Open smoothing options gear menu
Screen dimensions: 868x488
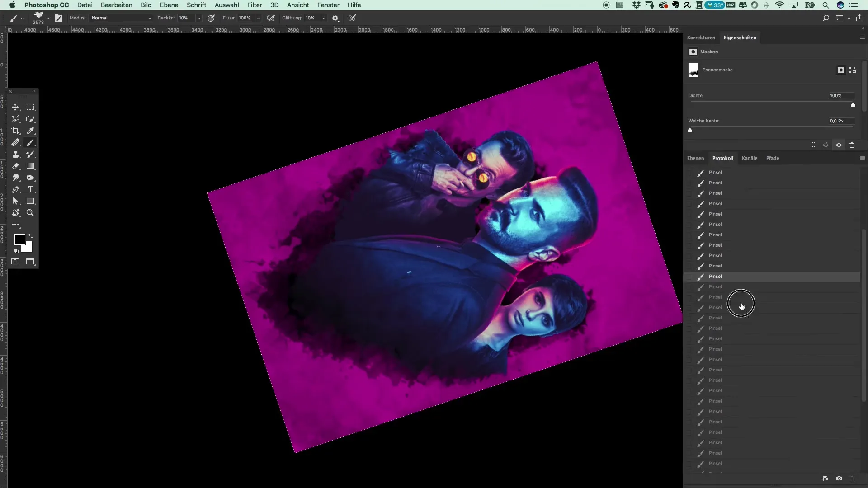pyautogui.click(x=335, y=18)
